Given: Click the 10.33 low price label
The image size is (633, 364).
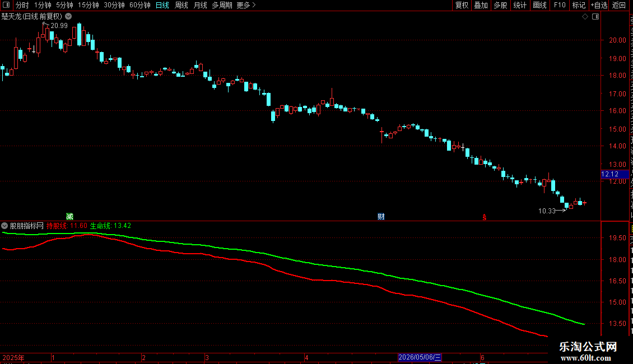Looking at the screenshot, I should click(547, 211).
